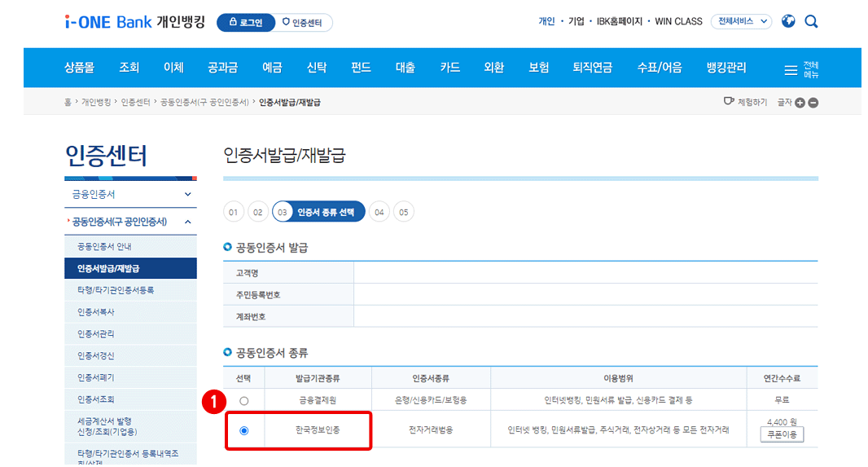
Task: Click the 쿠폰이용 button
Action: pyautogui.click(x=782, y=434)
